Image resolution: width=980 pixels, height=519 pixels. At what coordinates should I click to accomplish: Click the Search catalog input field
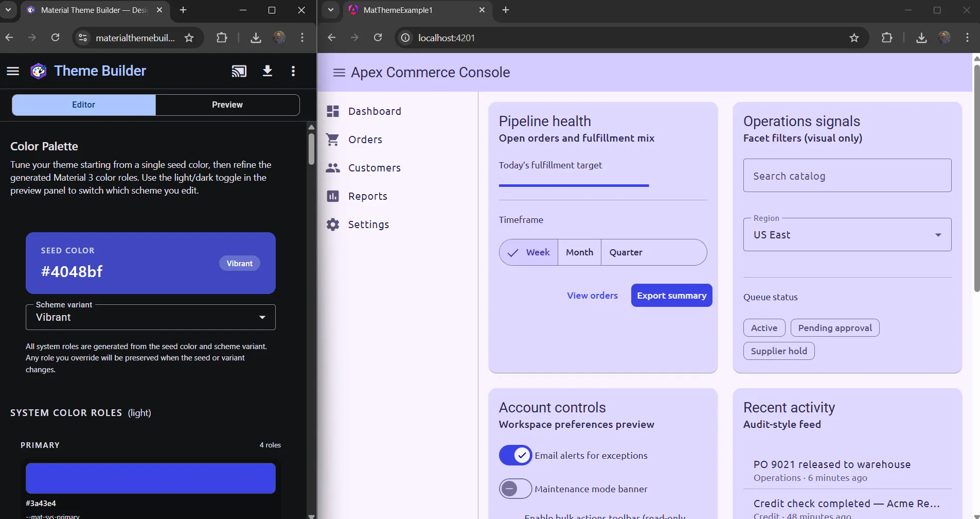click(847, 176)
